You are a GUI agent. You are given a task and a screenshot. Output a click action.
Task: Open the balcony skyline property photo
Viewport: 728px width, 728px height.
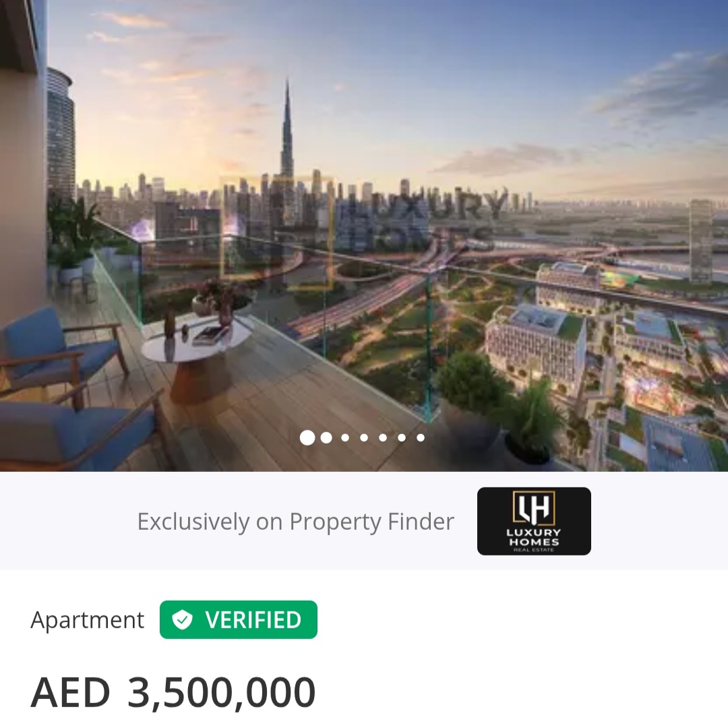pos(364,236)
